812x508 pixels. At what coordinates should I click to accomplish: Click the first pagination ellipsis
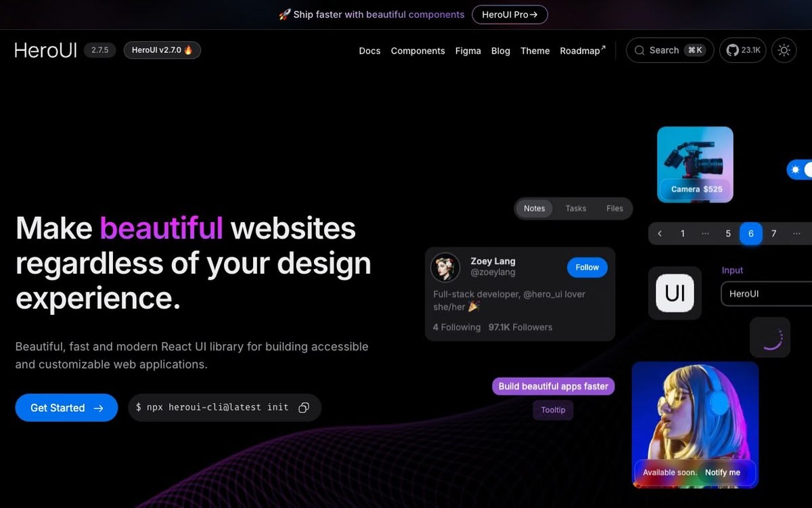click(x=705, y=234)
